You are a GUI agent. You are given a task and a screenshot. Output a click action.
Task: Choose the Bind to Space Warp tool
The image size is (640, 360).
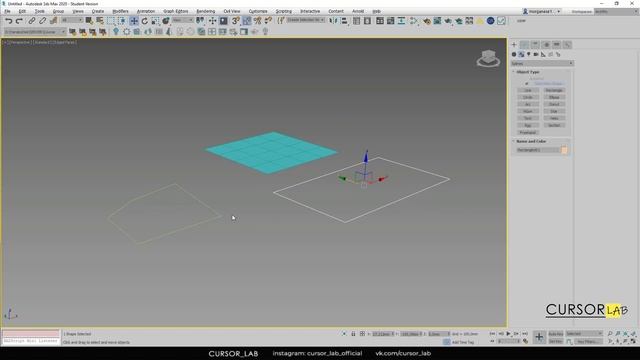[53, 20]
